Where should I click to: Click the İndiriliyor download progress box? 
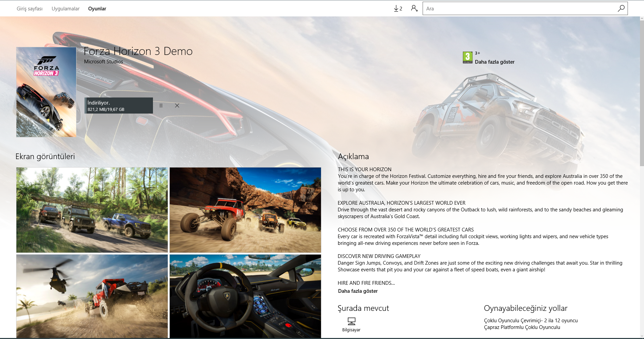tap(119, 106)
